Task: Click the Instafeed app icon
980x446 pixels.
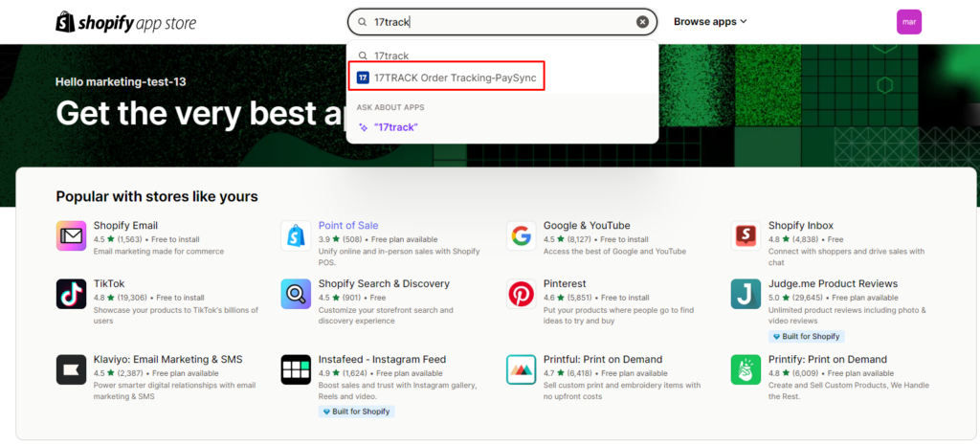Action: 297,369
